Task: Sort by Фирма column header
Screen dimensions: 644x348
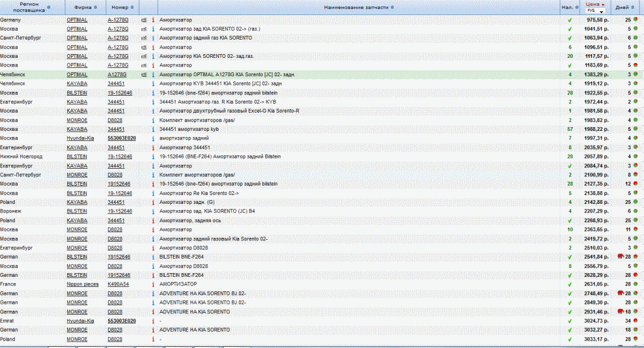Action: coord(82,8)
